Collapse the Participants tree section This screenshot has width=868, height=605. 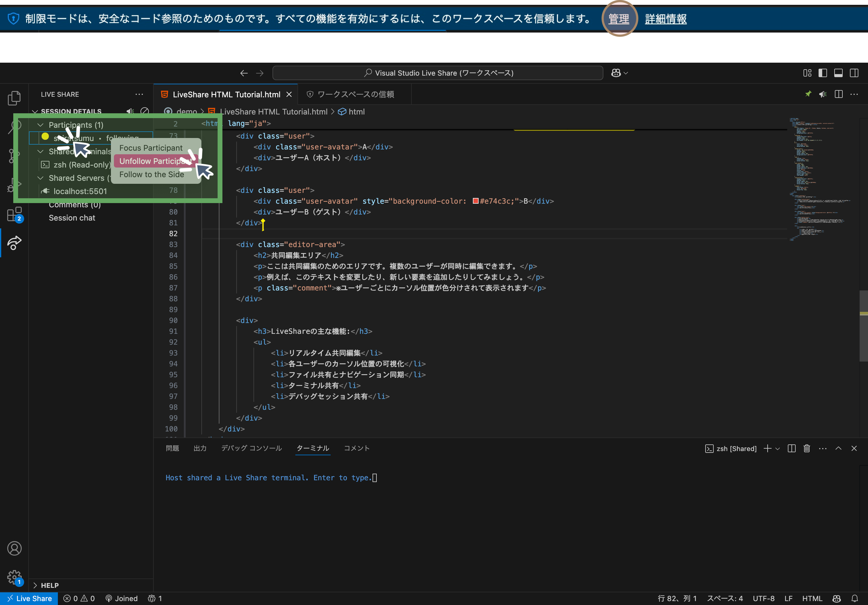pos(40,125)
